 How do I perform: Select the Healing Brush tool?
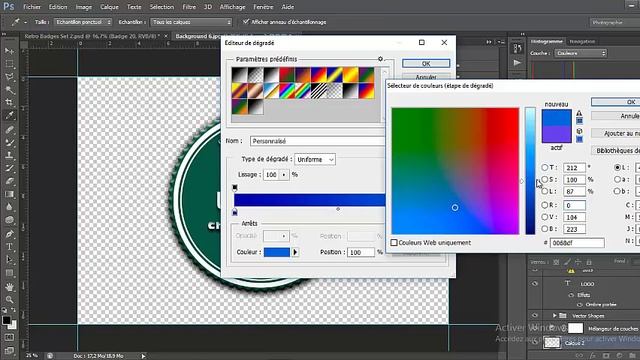click(9, 130)
